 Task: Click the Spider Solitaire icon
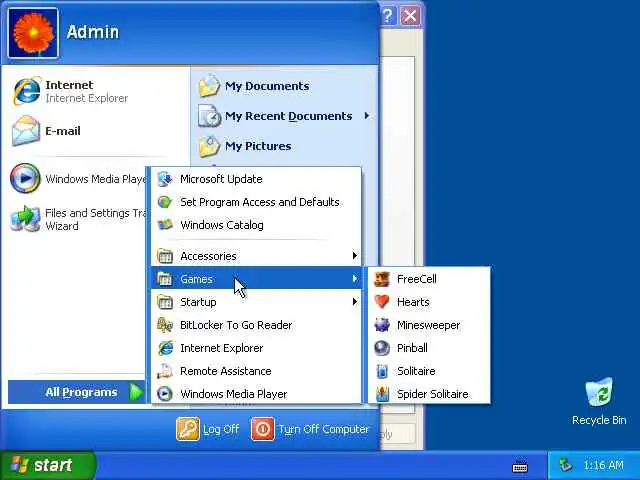[x=382, y=394]
